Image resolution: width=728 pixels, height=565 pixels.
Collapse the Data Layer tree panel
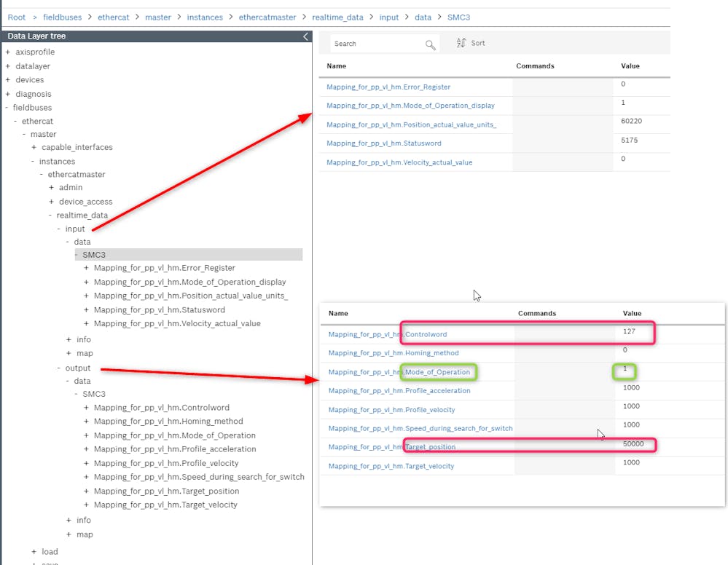pos(305,36)
